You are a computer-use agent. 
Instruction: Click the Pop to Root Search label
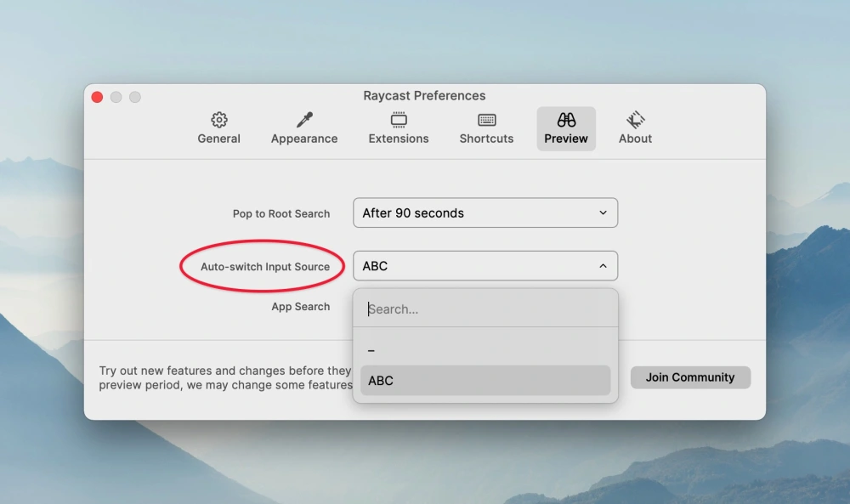tap(281, 213)
